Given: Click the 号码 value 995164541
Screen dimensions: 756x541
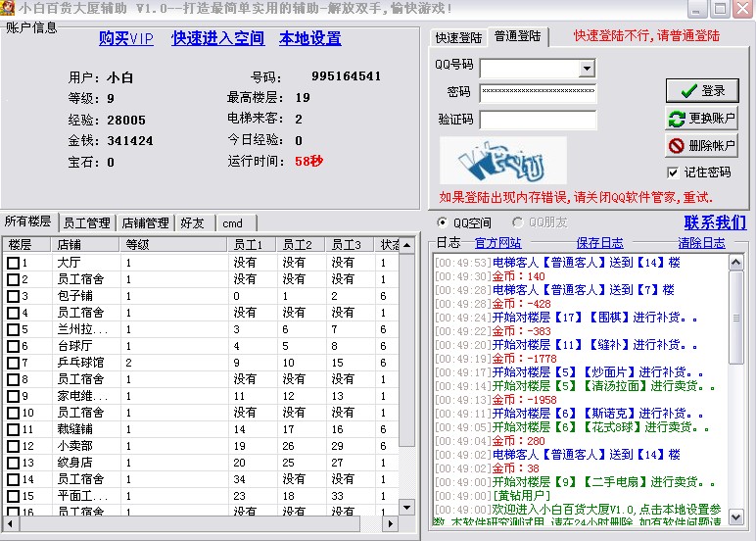Looking at the screenshot, I should click(x=347, y=76).
